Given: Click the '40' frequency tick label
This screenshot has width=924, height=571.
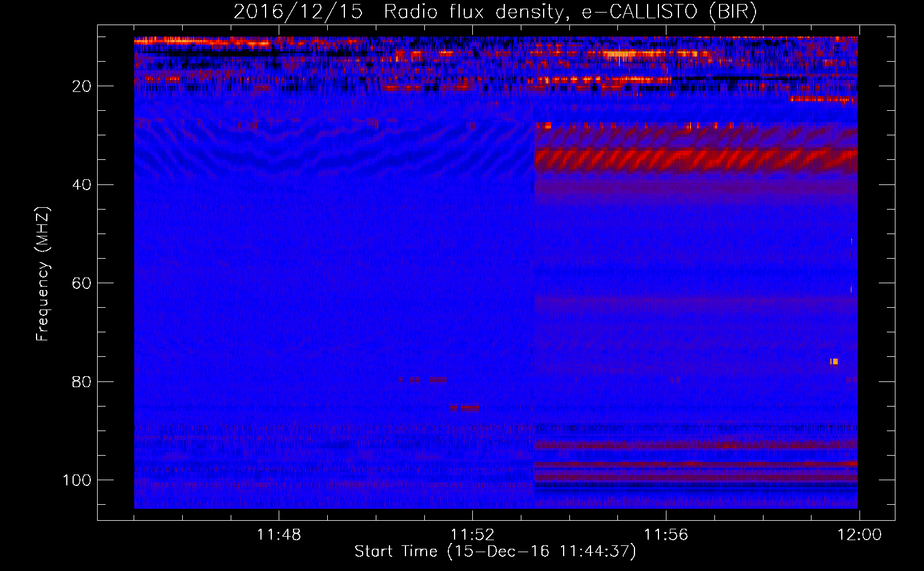Looking at the screenshot, I should pyautogui.click(x=82, y=185).
